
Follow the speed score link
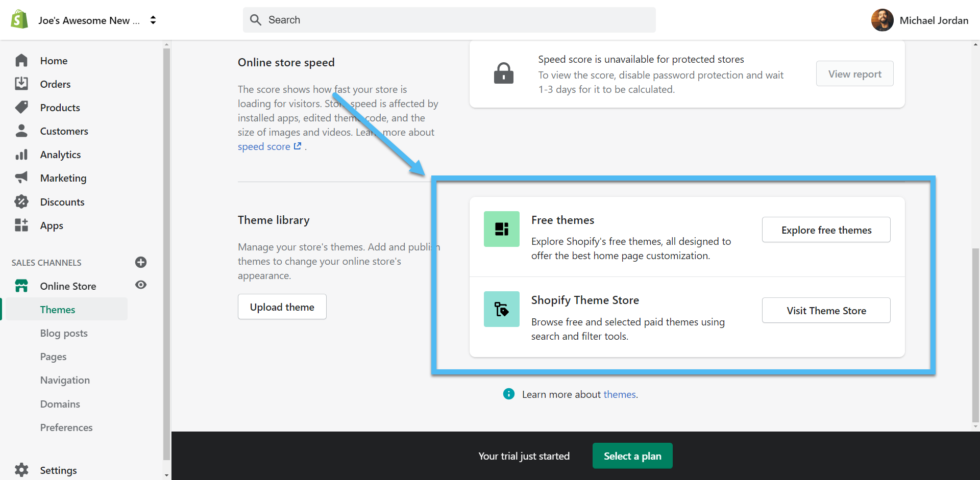point(264,146)
